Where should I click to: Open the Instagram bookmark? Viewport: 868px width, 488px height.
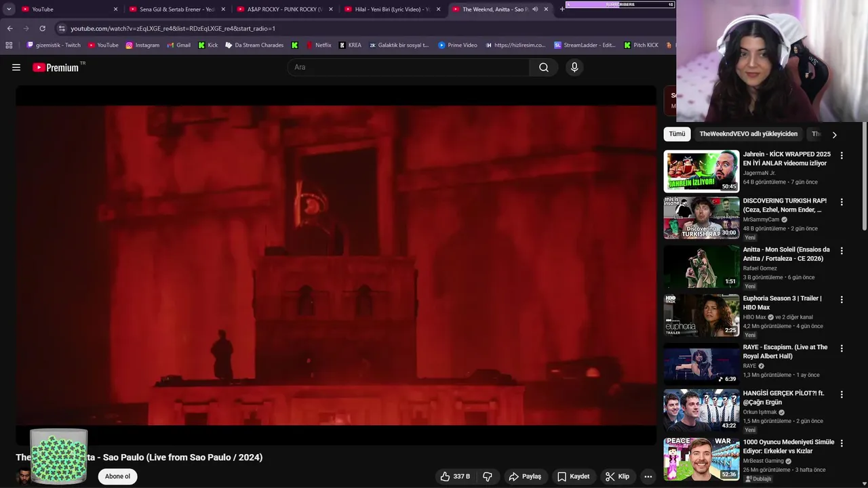(x=142, y=45)
